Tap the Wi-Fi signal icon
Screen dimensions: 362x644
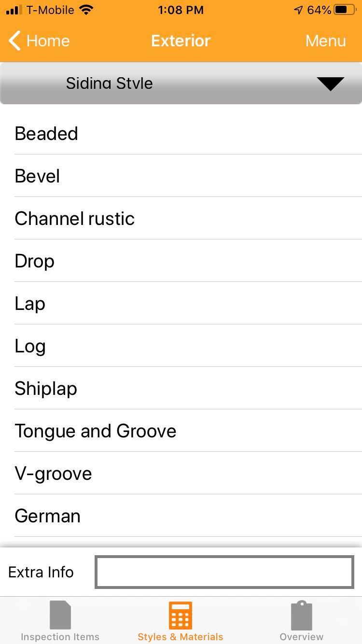click(x=86, y=10)
